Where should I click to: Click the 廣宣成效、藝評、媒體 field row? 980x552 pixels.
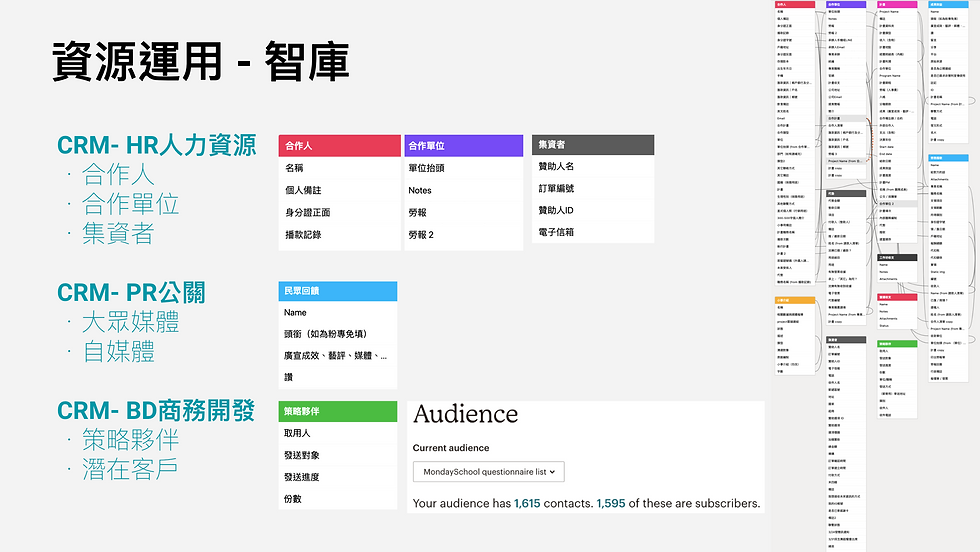point(338,355)
